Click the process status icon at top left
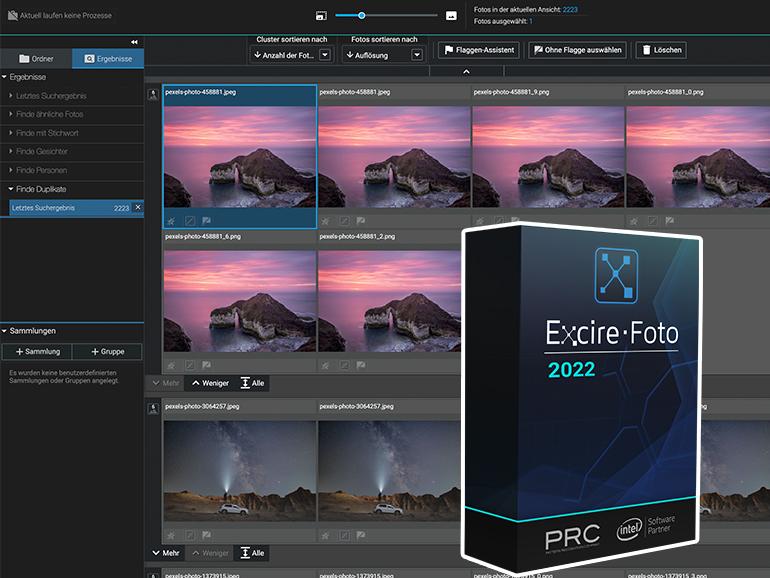Image resolution: width=770 pixels, height=578 pixels. (12, 16)
